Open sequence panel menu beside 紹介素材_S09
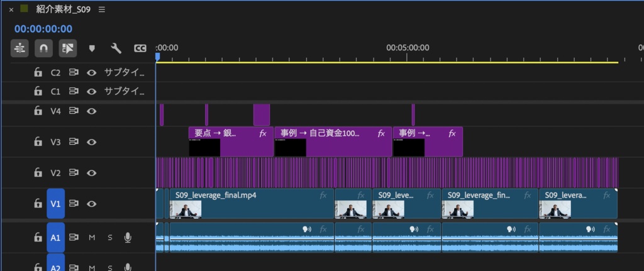 pos(102,9)
